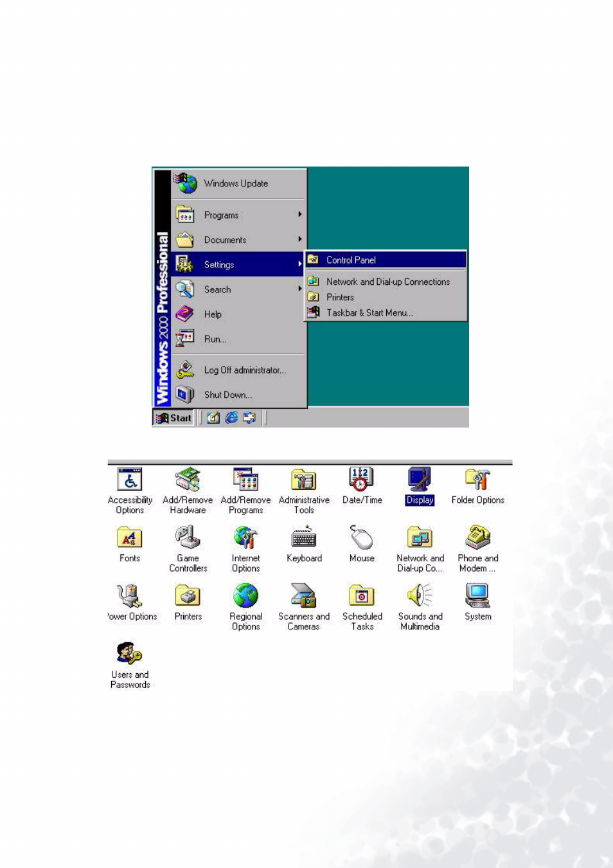Screen dimensions: 613x868
Task: Select Taskbar & Start Menu... item
Action: pos(386,312)
